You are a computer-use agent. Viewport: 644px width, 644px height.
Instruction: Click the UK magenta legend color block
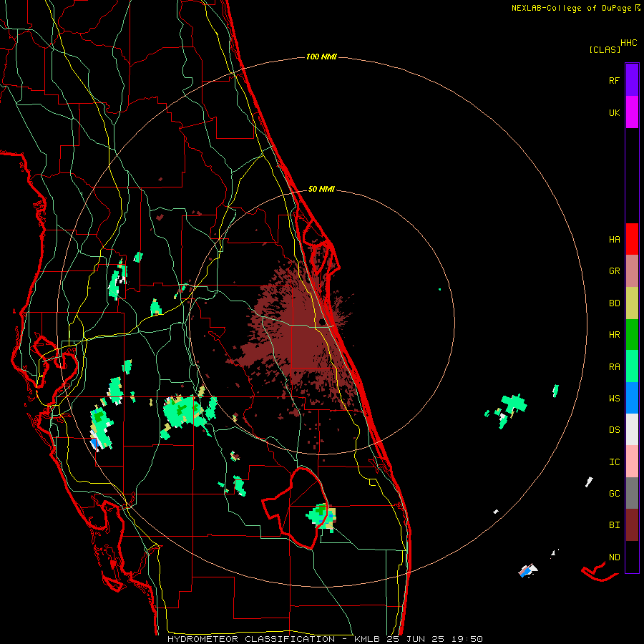tap(632, 112)
